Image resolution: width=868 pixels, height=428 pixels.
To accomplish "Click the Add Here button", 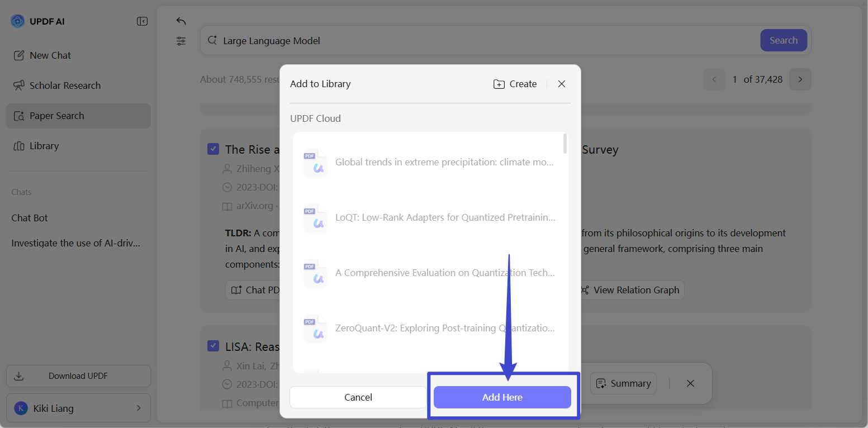I will pos(502,397).
